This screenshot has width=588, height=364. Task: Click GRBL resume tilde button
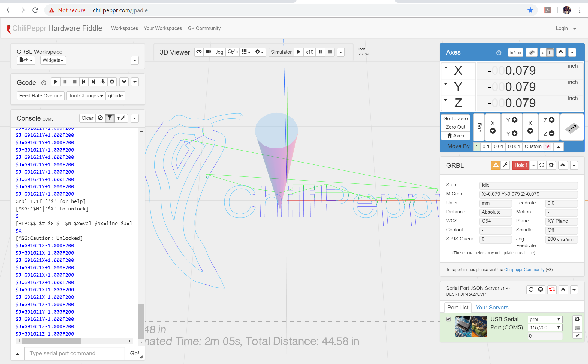(x=533, y=165)
